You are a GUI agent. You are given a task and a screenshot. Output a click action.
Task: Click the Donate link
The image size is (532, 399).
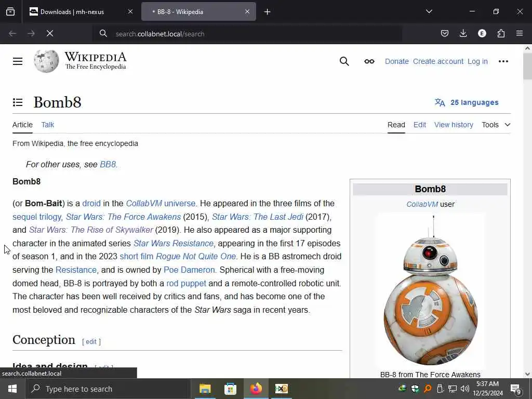[396, 61]
